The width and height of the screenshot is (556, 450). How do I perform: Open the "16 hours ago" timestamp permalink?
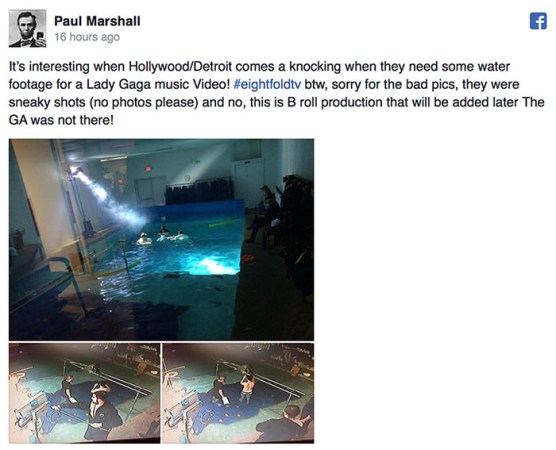[87, 37]
